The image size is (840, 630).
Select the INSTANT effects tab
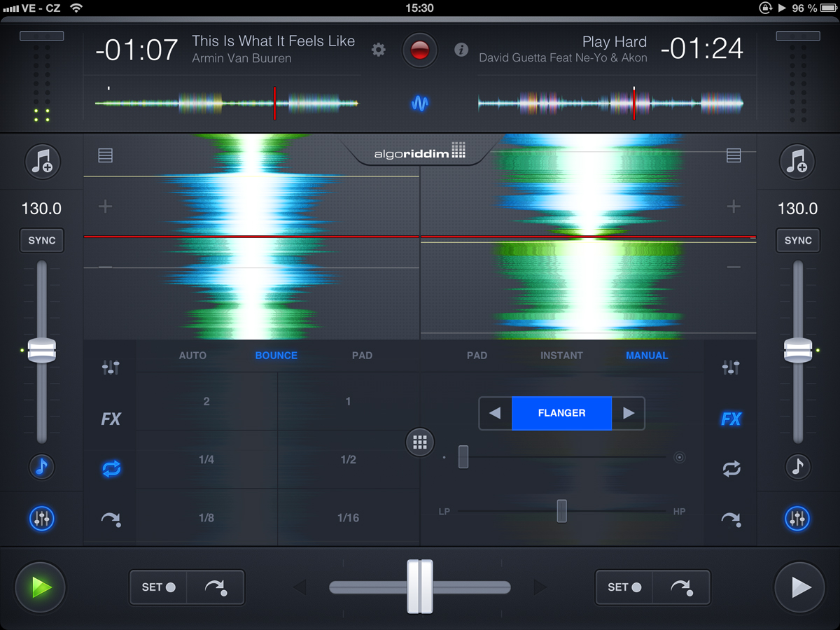click(x=561, y=356)
